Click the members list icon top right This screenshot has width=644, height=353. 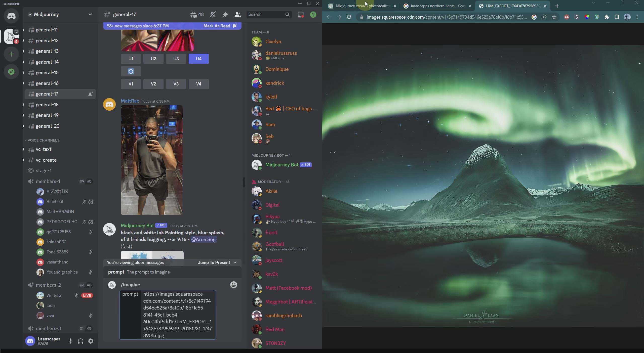[x=237, y=14]
